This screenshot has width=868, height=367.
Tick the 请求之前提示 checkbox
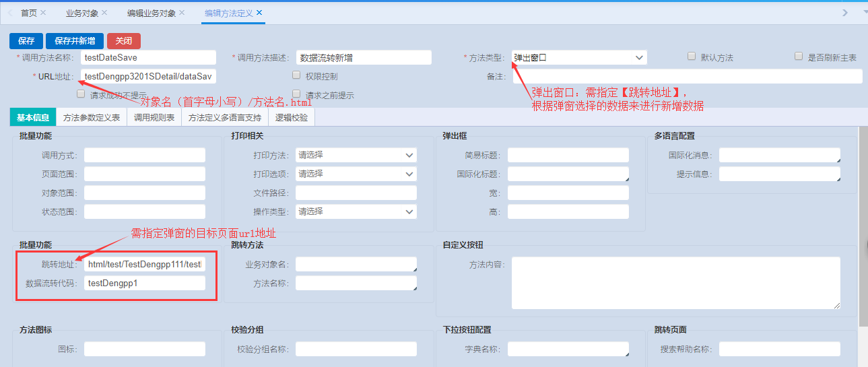(296, 94)
